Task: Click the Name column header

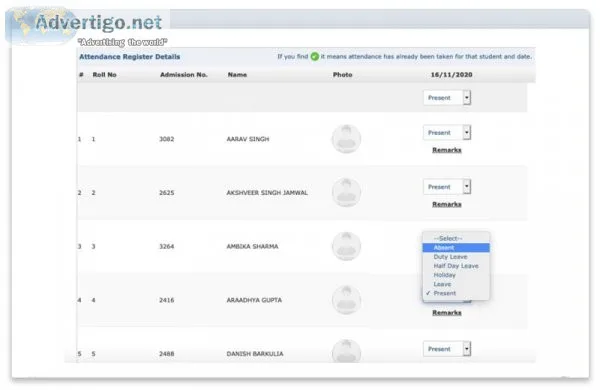Action: (237, 75)
